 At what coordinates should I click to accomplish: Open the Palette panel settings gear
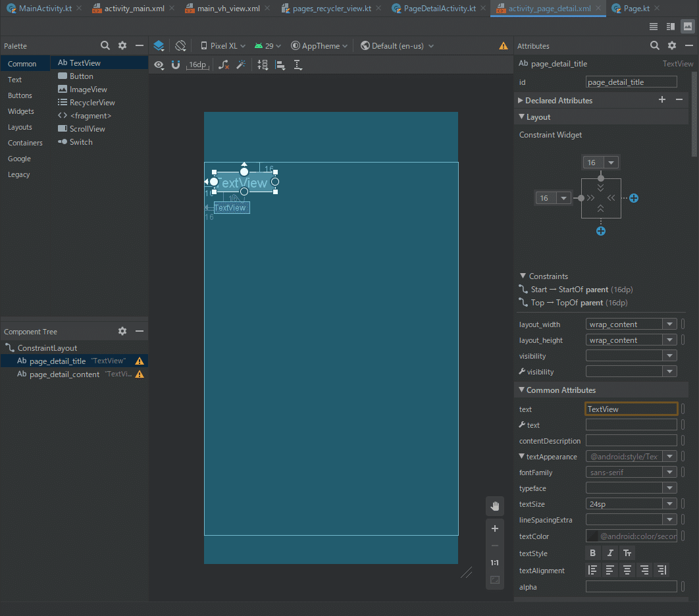(x=122, y=46)
